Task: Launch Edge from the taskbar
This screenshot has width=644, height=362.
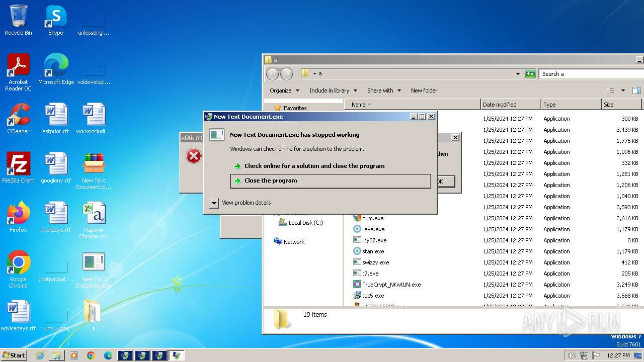Action: click(x=108, y=355)
